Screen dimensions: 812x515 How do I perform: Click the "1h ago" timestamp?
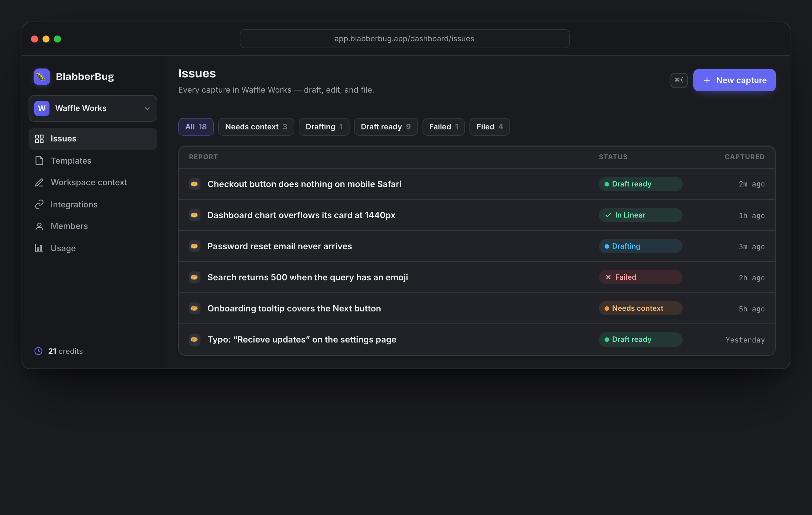coord(751,215)
